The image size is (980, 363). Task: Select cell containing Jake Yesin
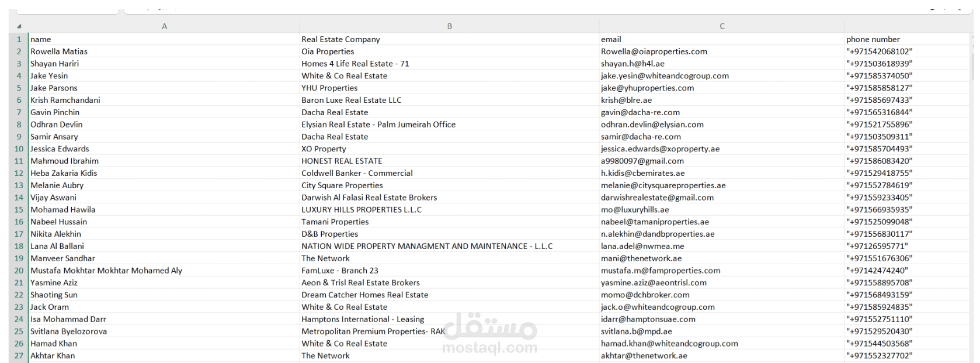[x=164, y=76]
